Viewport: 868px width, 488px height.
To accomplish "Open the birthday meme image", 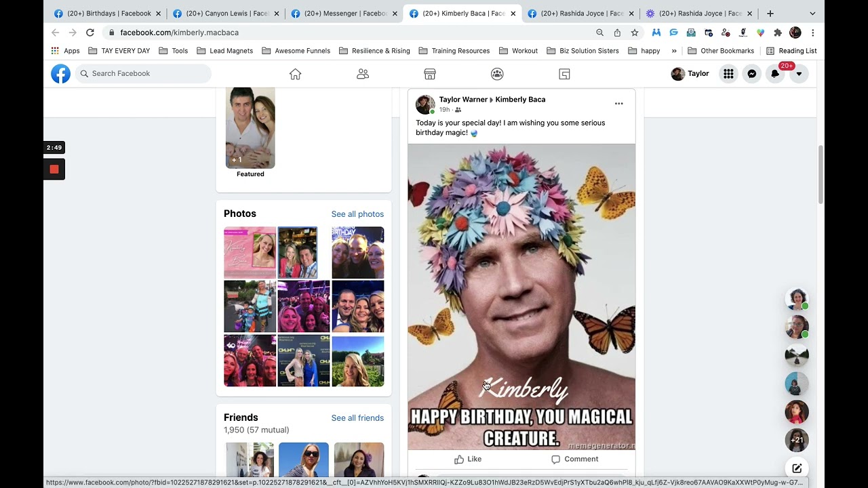I will coord(521,296).
